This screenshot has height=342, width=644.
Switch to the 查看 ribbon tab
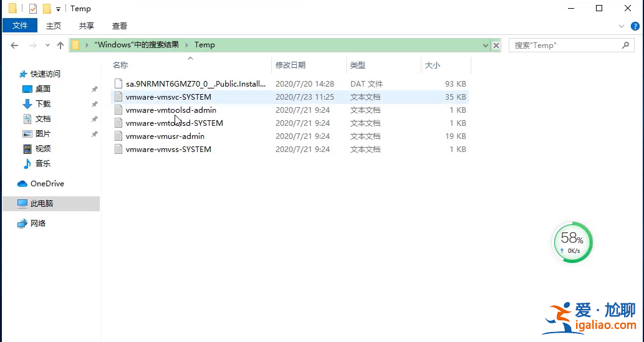120,26
